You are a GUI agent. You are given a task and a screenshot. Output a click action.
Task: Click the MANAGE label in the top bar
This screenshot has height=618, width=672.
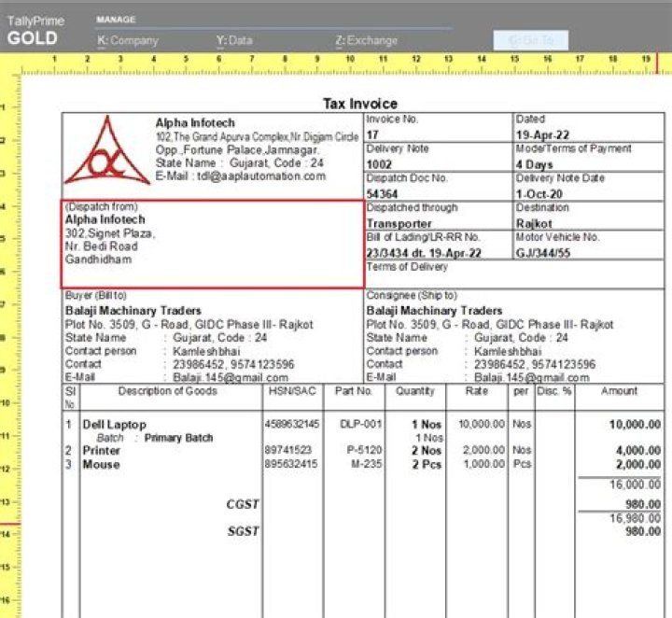pyautogui.click(x=116, y=20)
